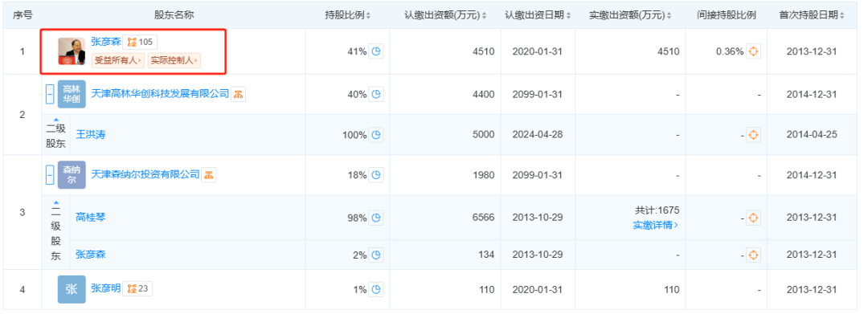
Task: Open 受益所有人 tag on 张彦森
Action: pyautogui.click(x=118, y=60)
